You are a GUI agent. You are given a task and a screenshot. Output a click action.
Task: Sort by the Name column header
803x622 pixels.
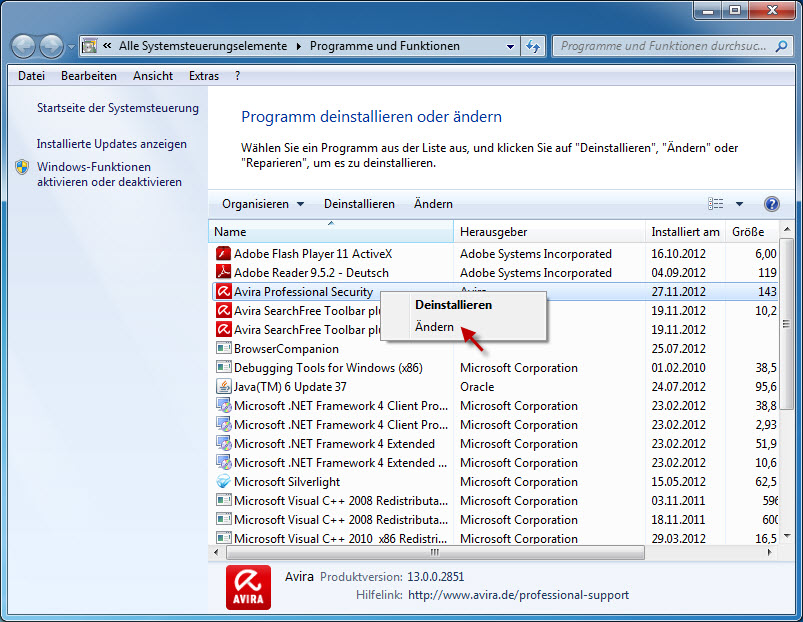tap(331, 231)
